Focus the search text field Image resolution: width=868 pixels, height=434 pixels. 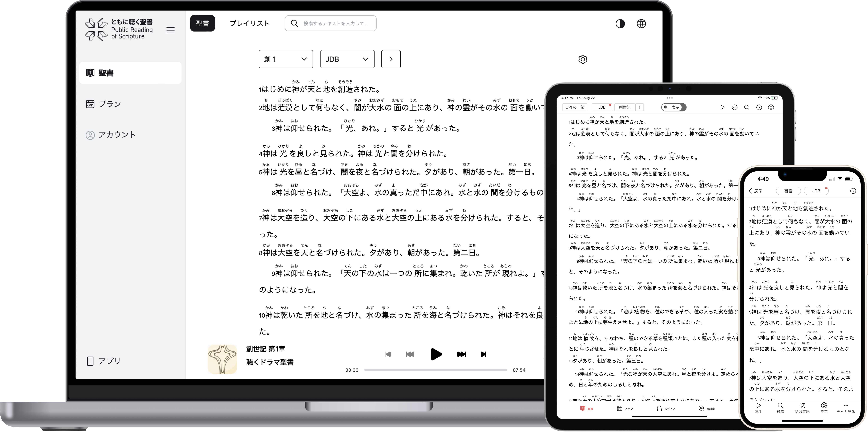(331, 23)
